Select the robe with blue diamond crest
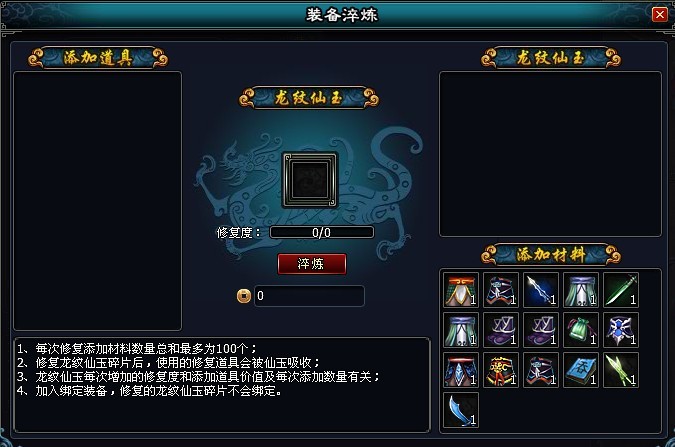Image resolution: width=675 pixels, height=447 pixels. [461, 370]
